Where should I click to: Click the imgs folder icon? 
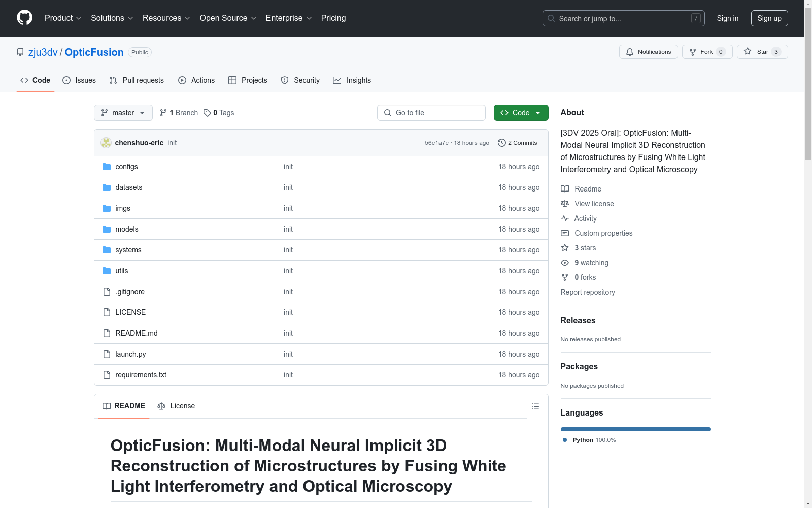107,208
